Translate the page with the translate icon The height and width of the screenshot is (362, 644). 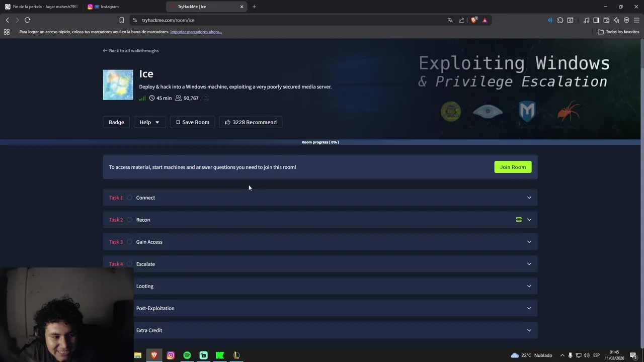tap(450, 20)
